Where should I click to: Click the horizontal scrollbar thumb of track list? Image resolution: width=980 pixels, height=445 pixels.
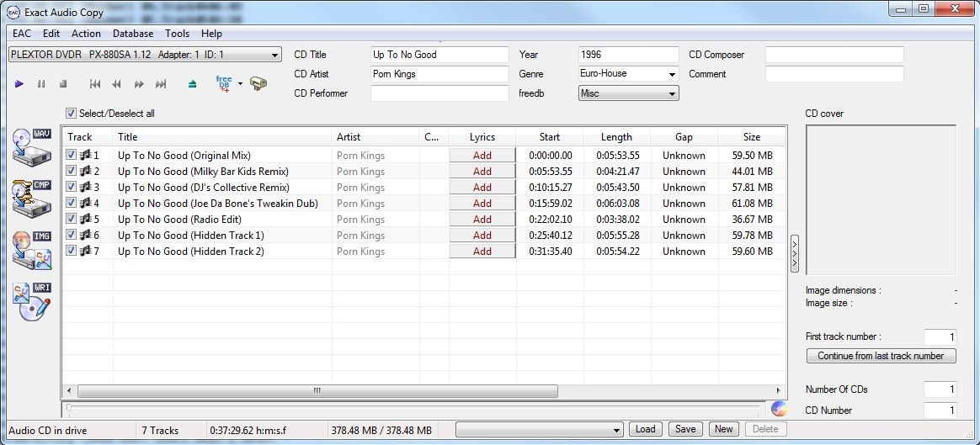pos(317,390)
